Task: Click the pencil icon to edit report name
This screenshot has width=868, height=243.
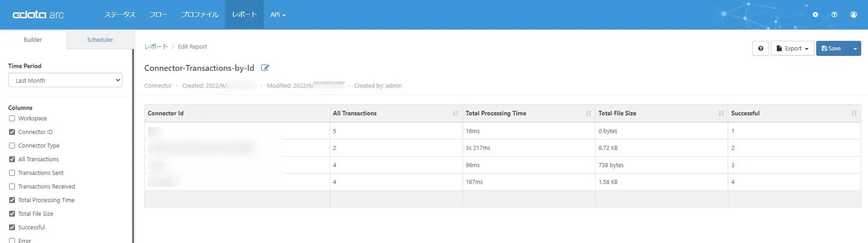Action: click(x=265, y=68)
